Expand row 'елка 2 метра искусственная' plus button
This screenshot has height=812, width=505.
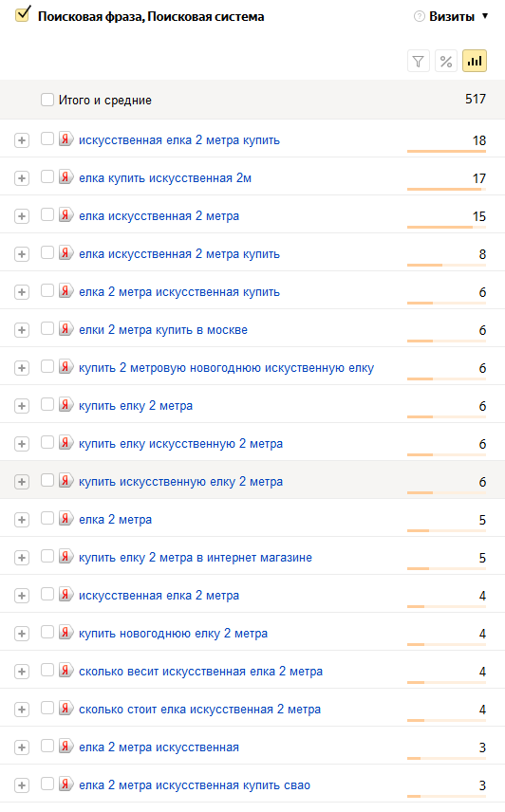coord(22,747)
